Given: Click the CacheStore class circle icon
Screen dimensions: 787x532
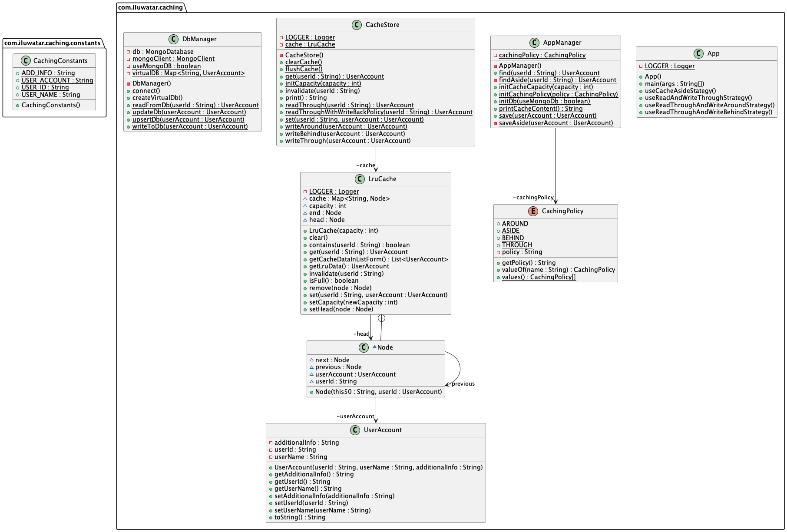Looking at the screenshot, I should [x=357, y=25].
